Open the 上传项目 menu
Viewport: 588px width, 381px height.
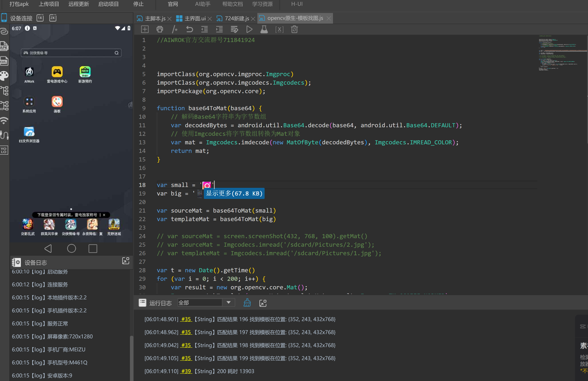click(49, 4)
